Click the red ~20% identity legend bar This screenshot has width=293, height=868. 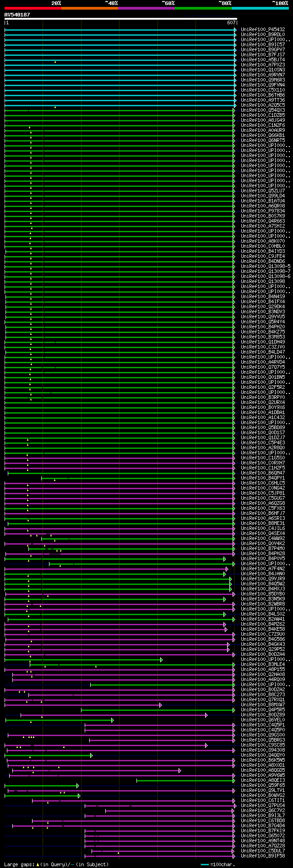pyautogui.click(x=33, y=8)
